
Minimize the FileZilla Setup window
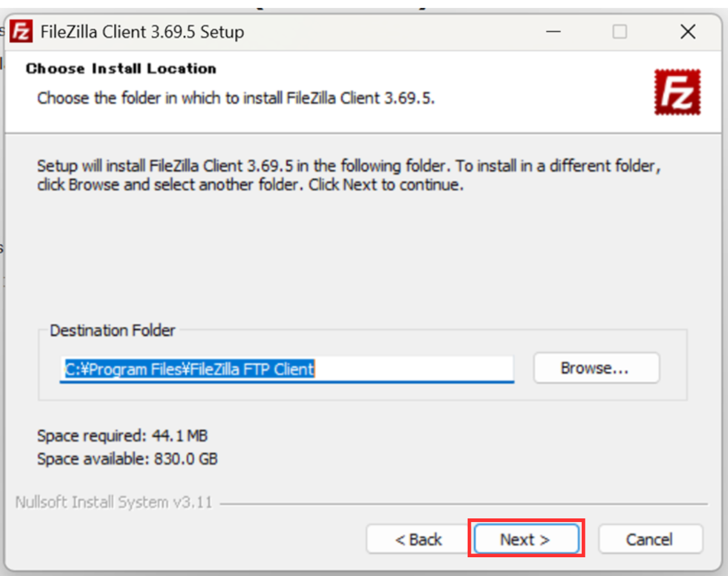(553, 32)
